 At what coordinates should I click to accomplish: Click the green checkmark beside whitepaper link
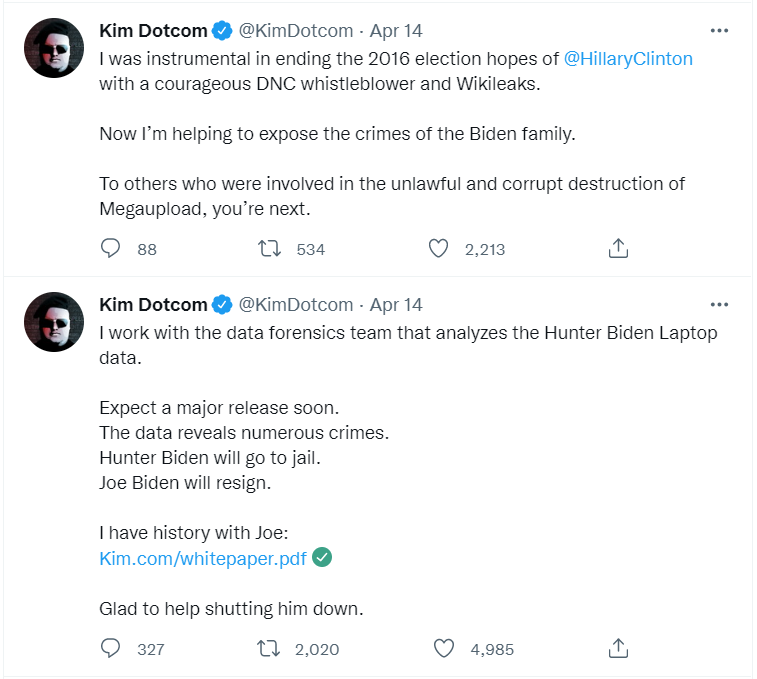(x=322, y=557)
